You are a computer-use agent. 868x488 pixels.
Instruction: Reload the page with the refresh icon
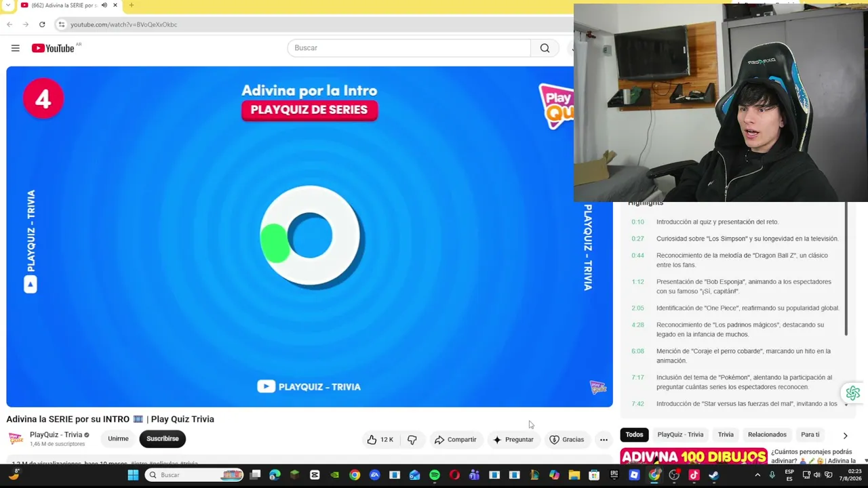tap(42, 24)
